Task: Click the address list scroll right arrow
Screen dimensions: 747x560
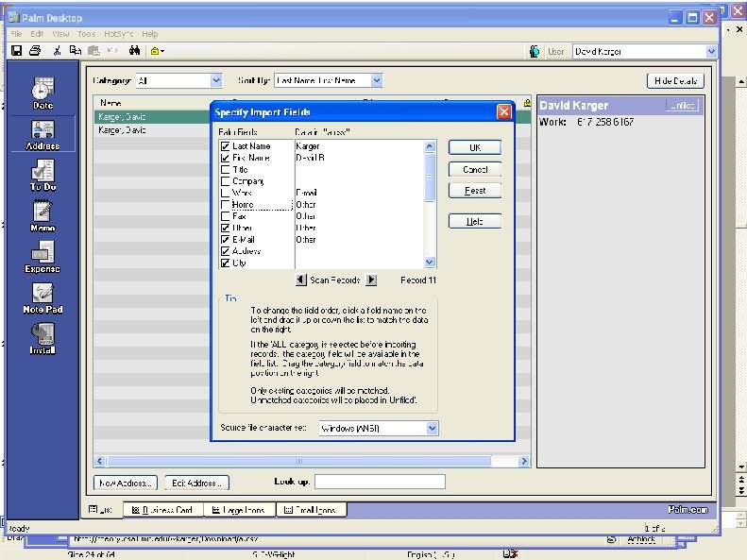Action: pyautogui.click(x=524, y=461)
